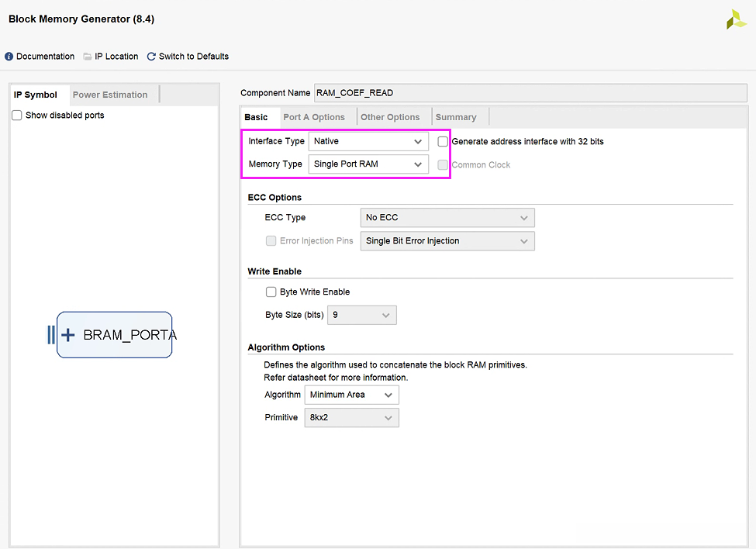Image resolution: width=756 pixels, height=549 pixels.
Task: Open the ECC Type dropdown
Action: click(447, 218)
